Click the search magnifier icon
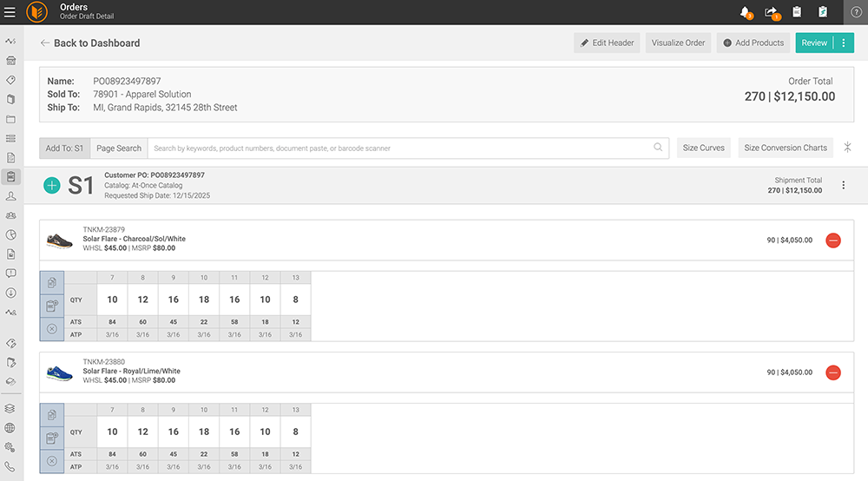868x481 pixels. (659, 148)
